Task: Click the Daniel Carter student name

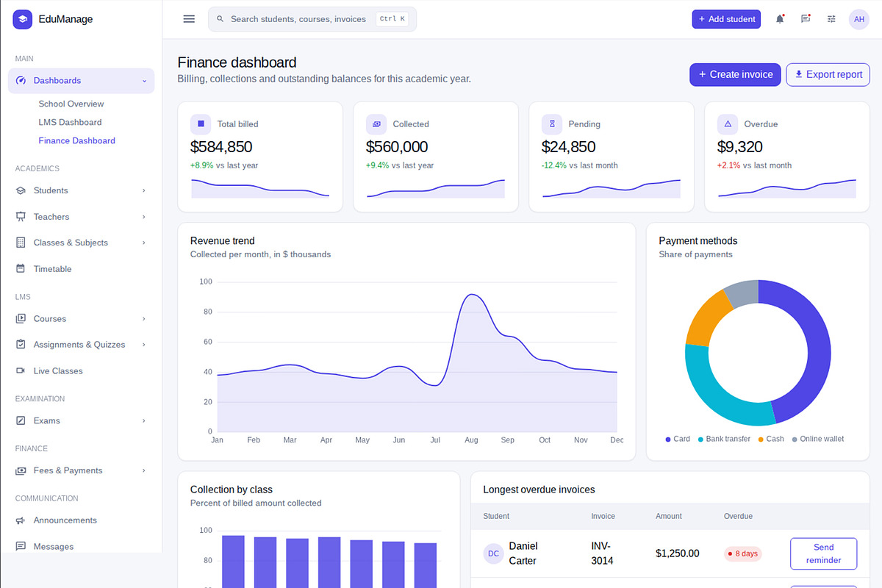Action: [523, 553]
